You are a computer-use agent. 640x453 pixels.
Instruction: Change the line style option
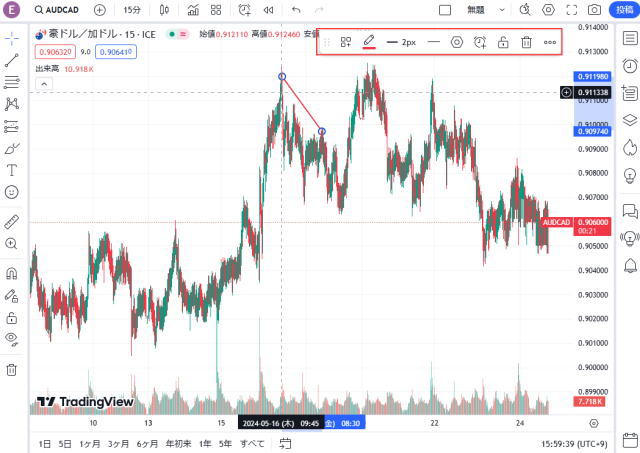click(x=434, y=42)
